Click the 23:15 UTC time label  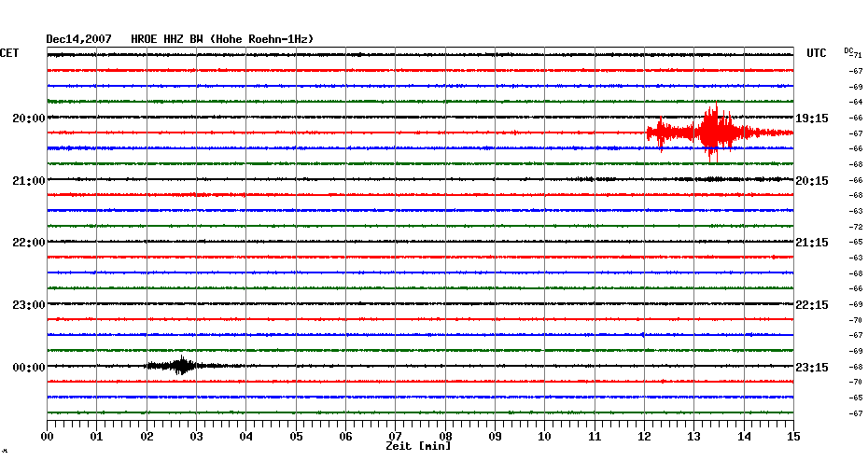(812, 368)
